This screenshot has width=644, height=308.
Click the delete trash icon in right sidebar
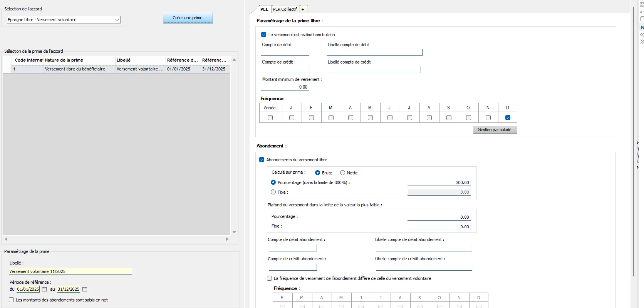[x=642, y=19]
